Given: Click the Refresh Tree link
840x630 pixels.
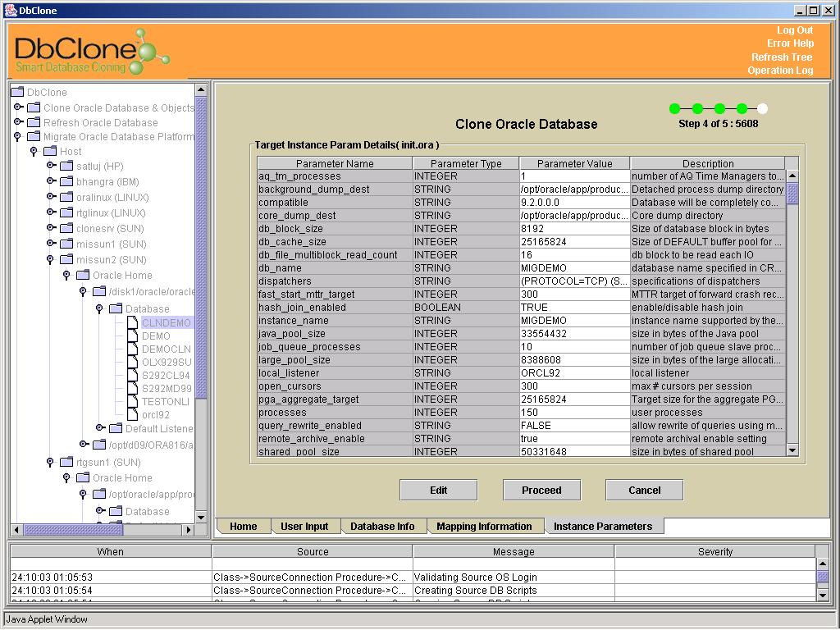Looking at the screenshot, I should click(x=782, y=57).
